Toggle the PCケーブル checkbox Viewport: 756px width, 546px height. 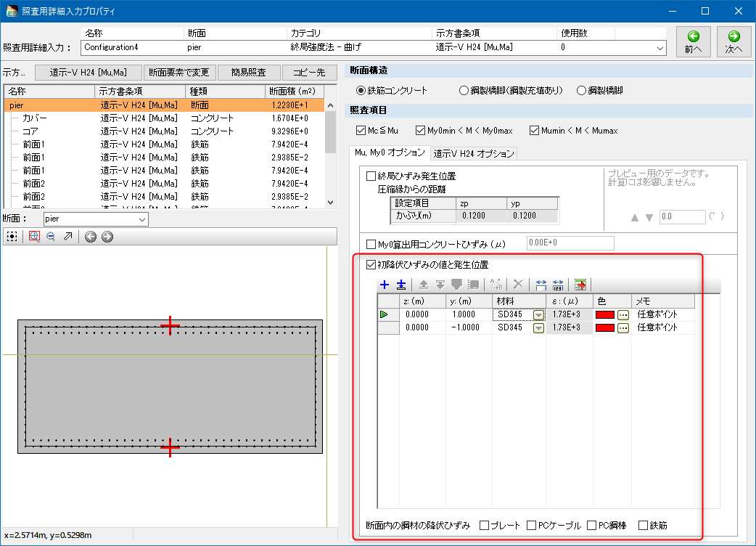coord(533,525)
